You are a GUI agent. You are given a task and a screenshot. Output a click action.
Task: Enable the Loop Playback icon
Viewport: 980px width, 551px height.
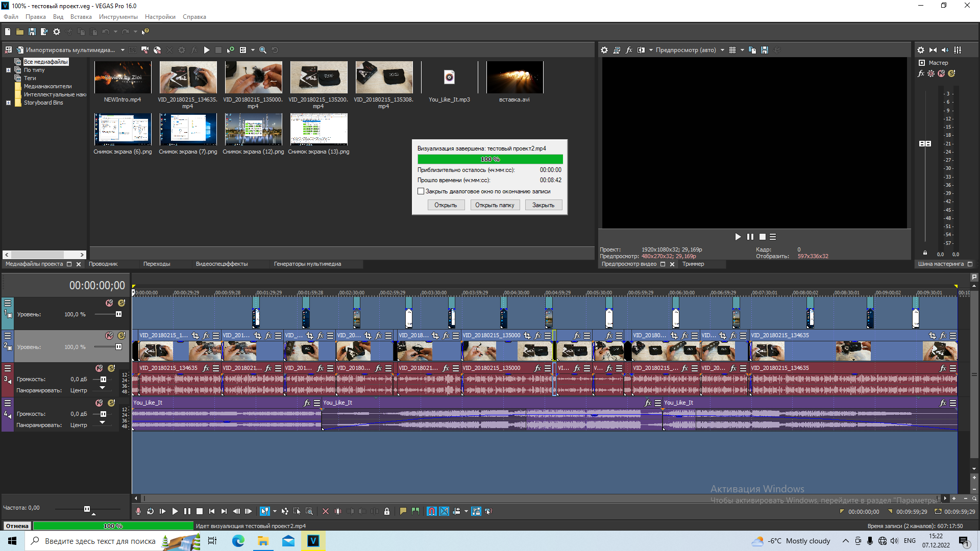click(150, 511)
